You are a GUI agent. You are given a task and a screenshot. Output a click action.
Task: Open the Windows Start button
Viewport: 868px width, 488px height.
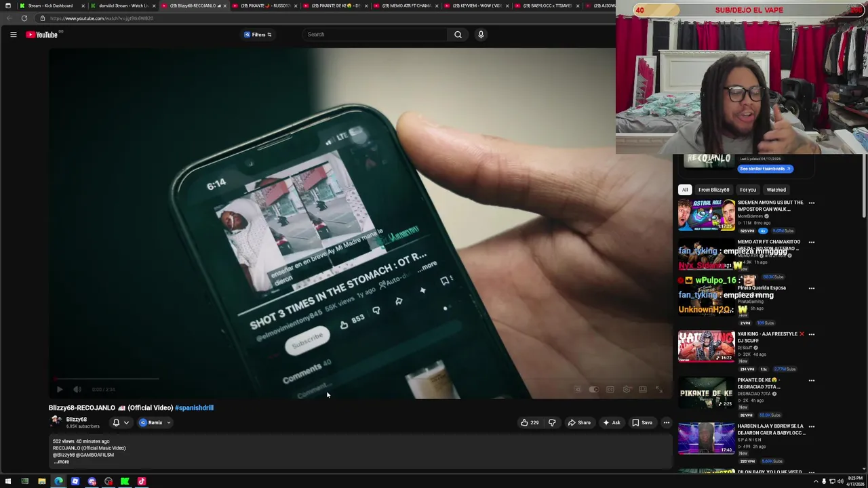[8, 481]
